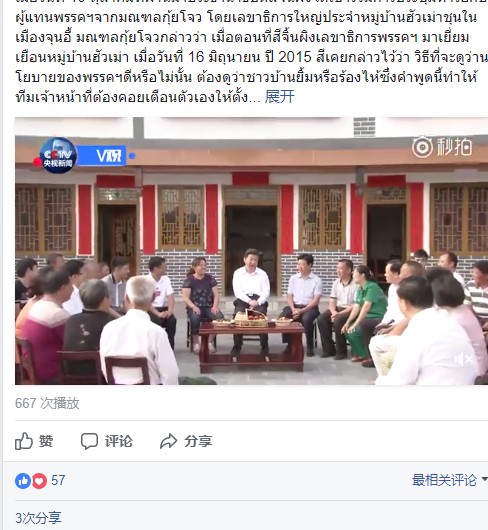Open the 最相关评论 sort dropdown

(x=449, y=480)
